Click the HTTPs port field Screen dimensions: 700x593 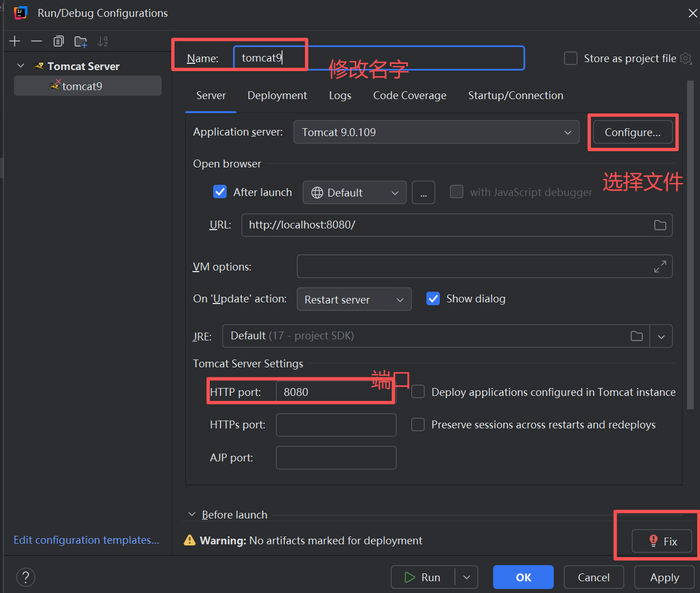336,425
